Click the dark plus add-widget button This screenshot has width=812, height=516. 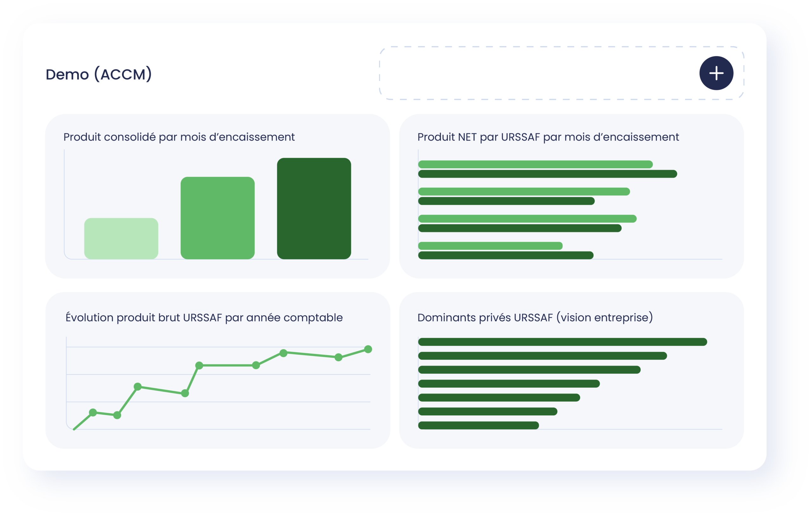(x=716, y=73)
